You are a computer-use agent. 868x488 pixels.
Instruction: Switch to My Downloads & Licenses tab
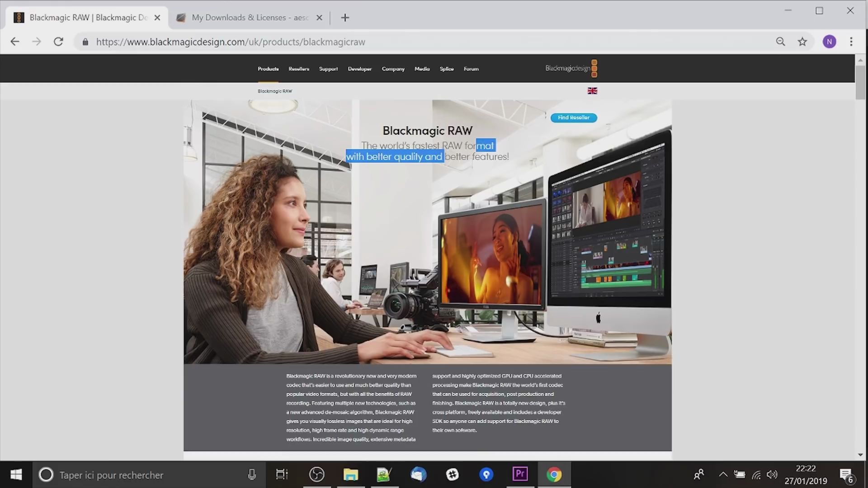(x=250, y=18)
